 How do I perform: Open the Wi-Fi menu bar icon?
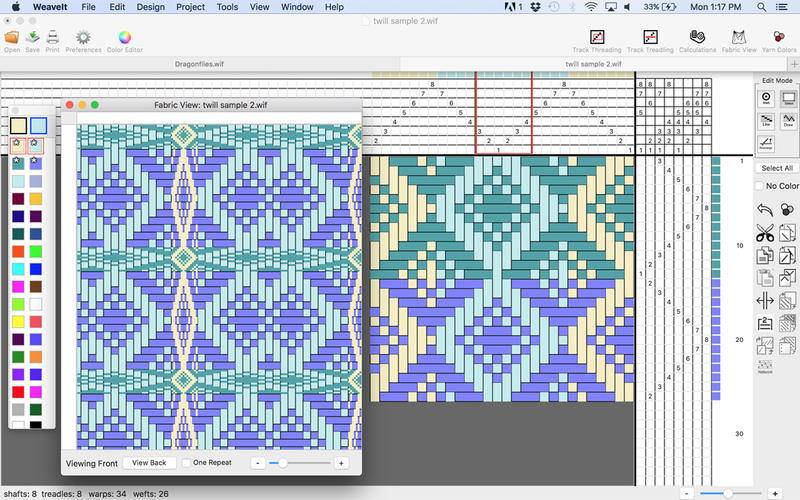tap(591, 7)
